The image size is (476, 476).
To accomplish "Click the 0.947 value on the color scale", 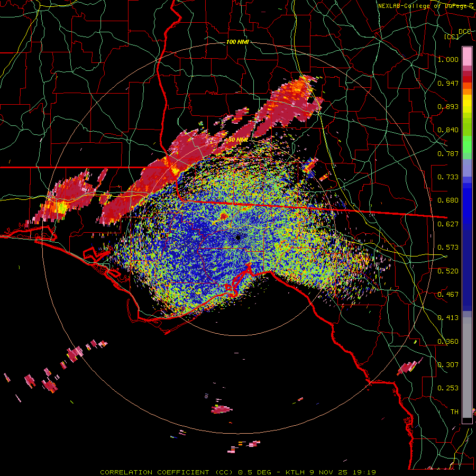I will point(448,83).
